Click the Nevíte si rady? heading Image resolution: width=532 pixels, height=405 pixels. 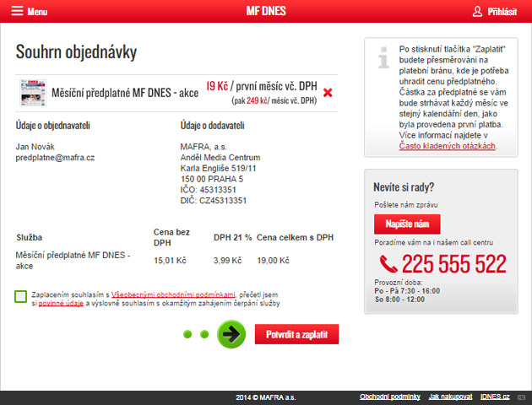404,187
